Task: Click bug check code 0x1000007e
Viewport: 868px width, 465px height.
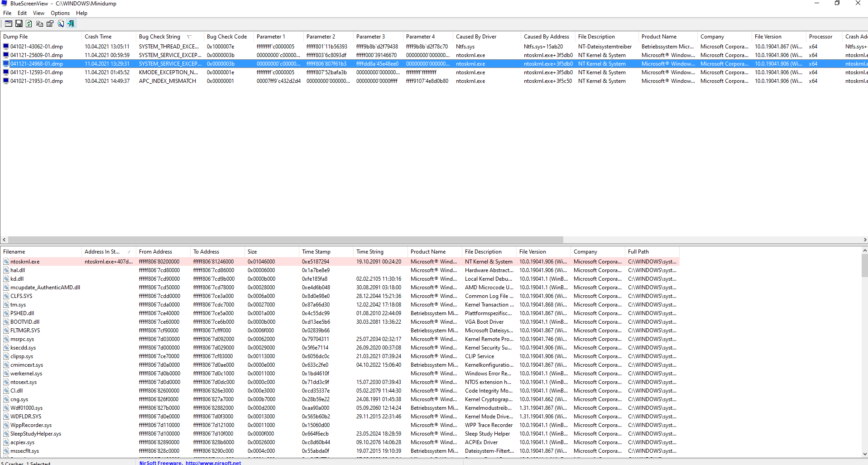Action: 220,47
